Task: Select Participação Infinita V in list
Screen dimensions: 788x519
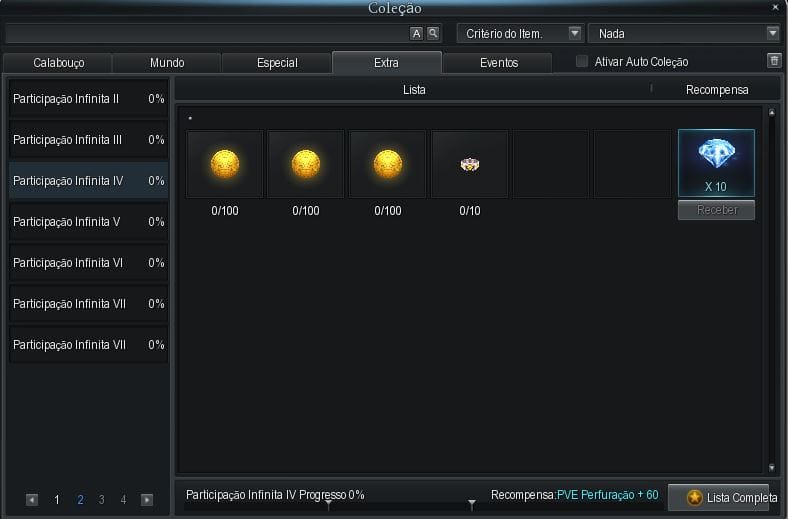Action: point(88,222)
